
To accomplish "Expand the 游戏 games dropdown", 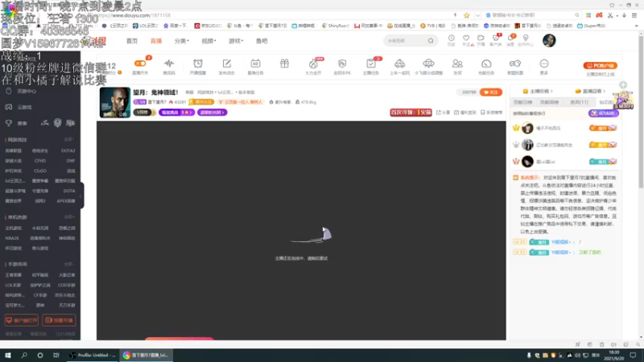I will pos(236,41).
